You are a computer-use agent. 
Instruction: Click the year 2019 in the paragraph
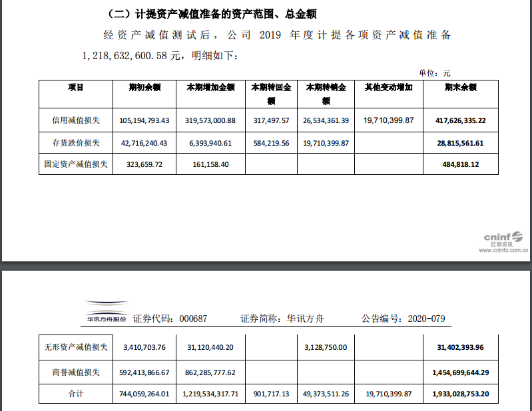(x=270, y=35)
